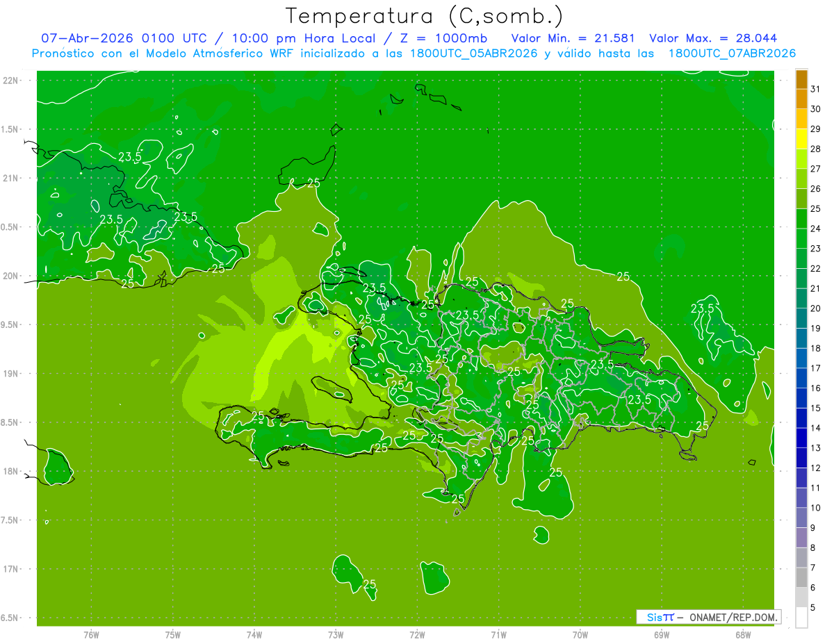Click the 72W longitude axis label
The height and width of the screenshot is (644, 834).
[417, 634]
